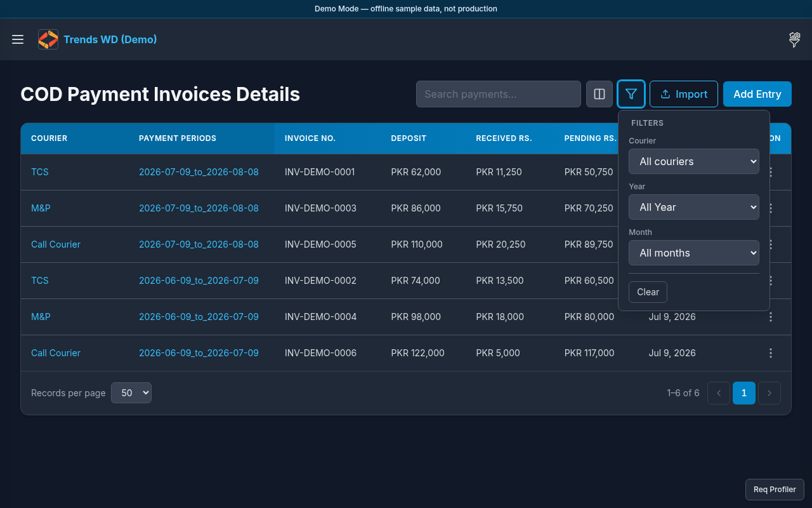Click the Add Entry button
This screenshot has height=508, width=812.
[757, 94]
